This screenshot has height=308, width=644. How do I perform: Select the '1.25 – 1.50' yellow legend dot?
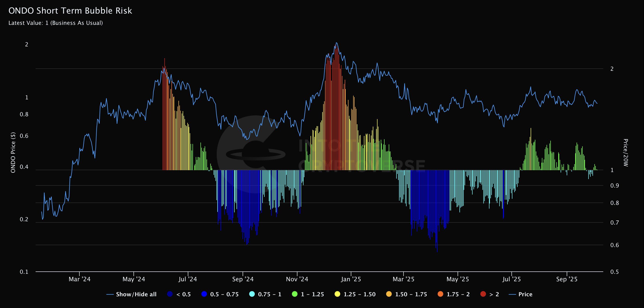tap(337, 294)
